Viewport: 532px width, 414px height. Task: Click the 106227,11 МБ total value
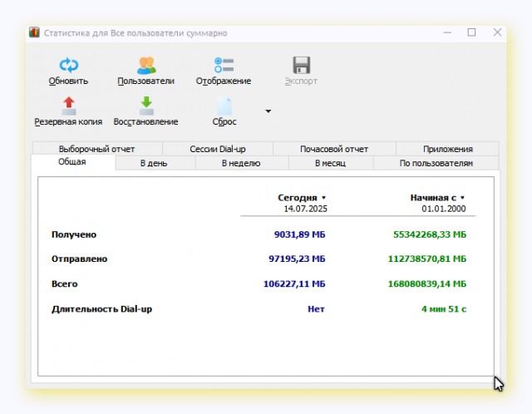click(x=294, y=283)
